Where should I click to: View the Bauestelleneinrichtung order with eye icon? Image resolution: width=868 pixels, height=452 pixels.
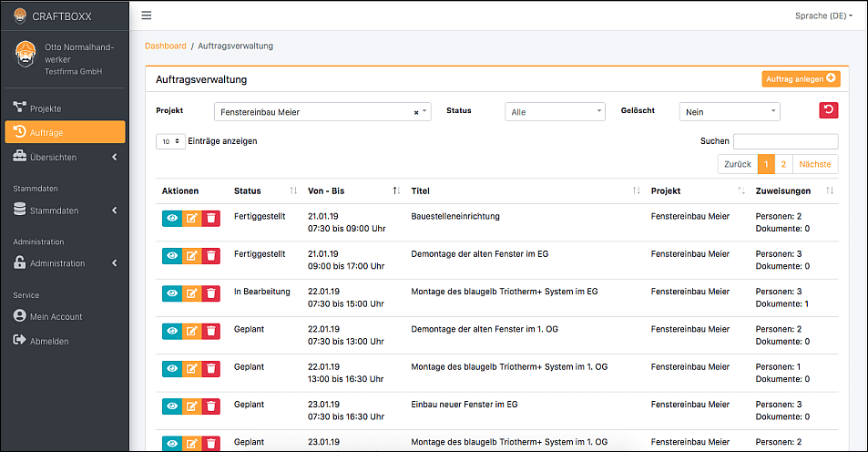coord(172,218)
